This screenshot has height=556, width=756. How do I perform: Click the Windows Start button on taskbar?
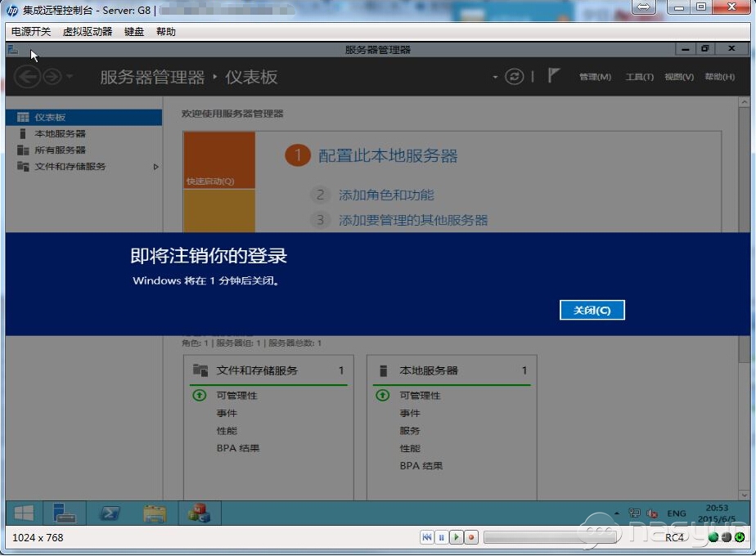(x=24, y=513)
